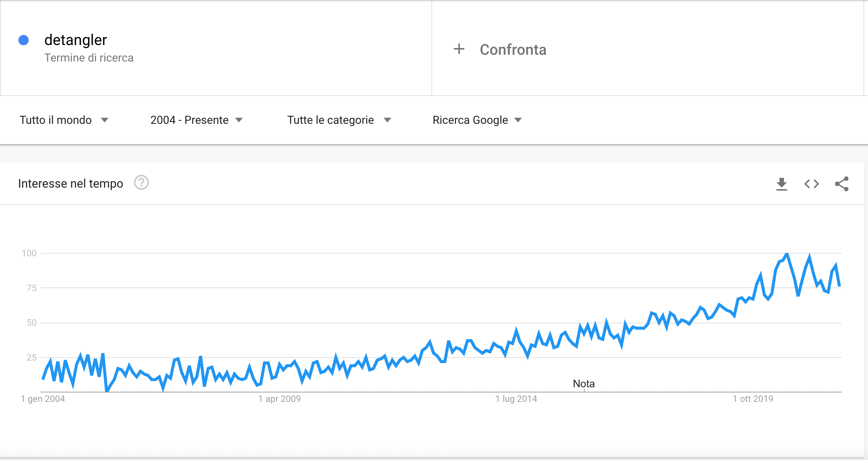Download the interest over time data

782,184
